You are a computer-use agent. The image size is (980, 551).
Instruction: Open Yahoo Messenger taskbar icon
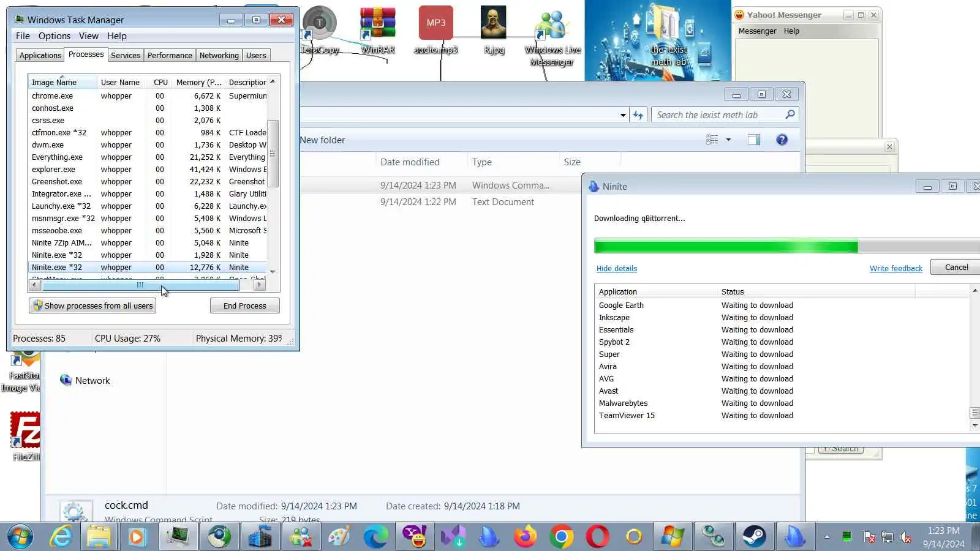point(415,537)
